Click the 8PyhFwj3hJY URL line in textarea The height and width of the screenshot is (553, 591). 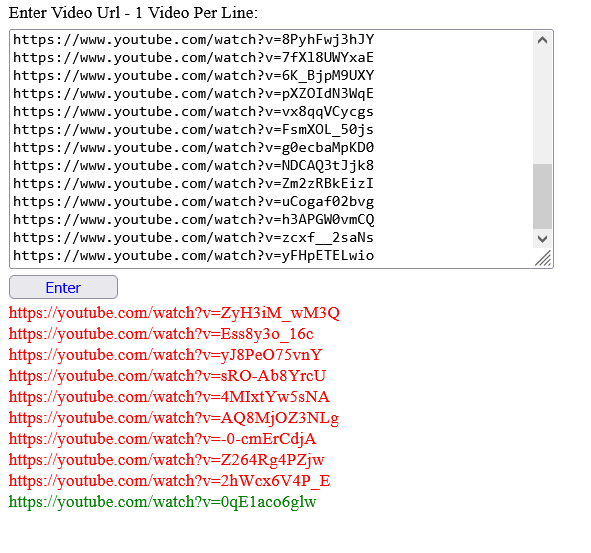[x=193, y=40]
